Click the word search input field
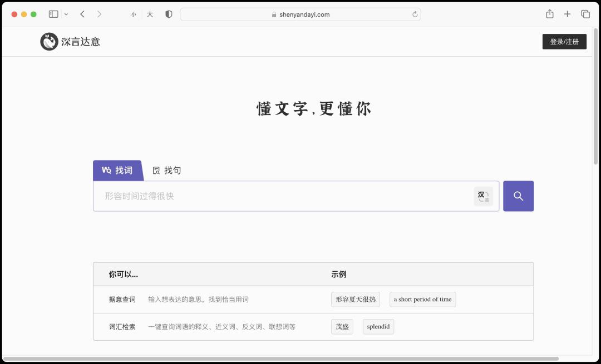 click(x=278, y=196)
